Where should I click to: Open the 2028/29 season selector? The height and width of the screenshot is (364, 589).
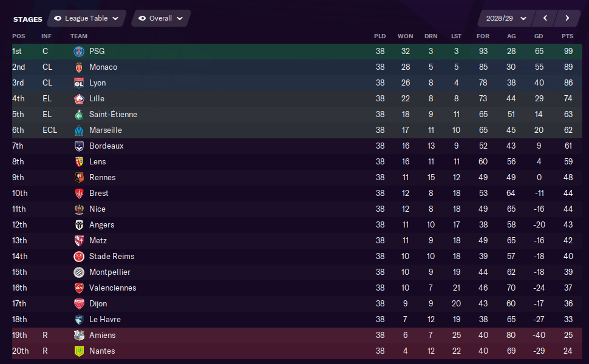pos(506,18)
